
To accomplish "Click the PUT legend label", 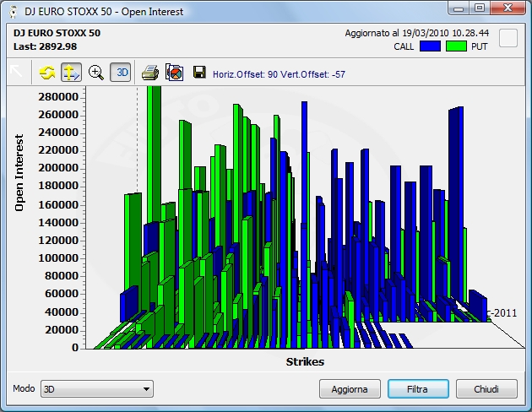I will tap(480, 46).
